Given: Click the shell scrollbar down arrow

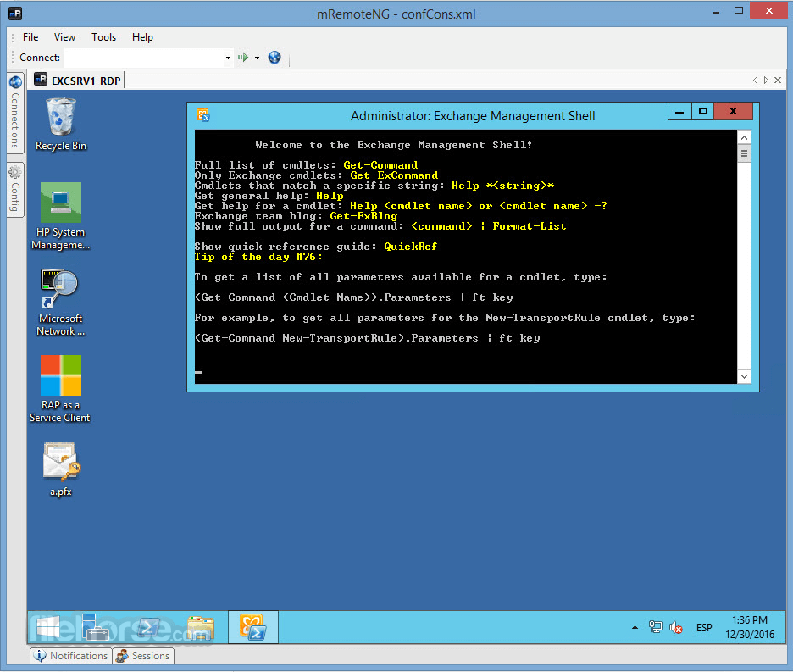Looking at the screenshot, I should click(x=744, y=376).
